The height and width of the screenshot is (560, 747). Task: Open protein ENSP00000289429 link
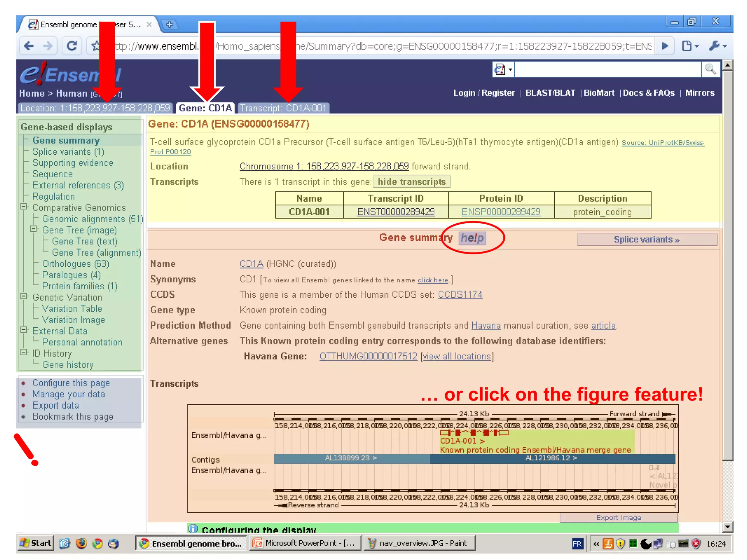tap(501, 212)
